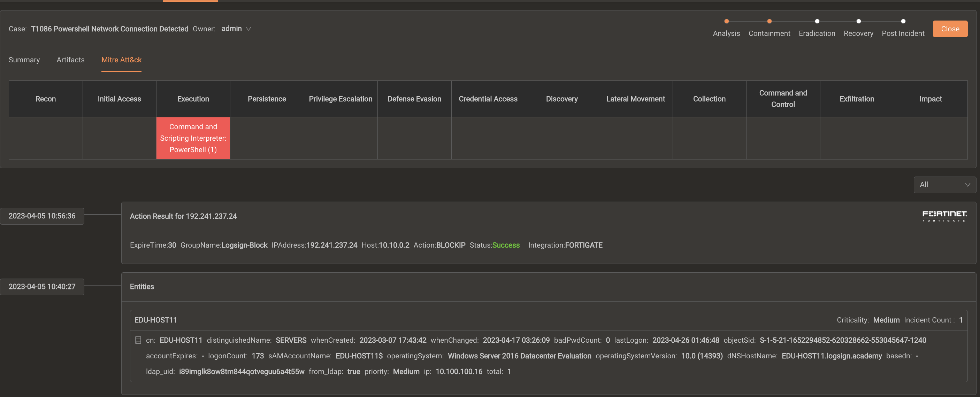Click the Initial Access column header
Screen dimensions: 980x397
[119, 99]
